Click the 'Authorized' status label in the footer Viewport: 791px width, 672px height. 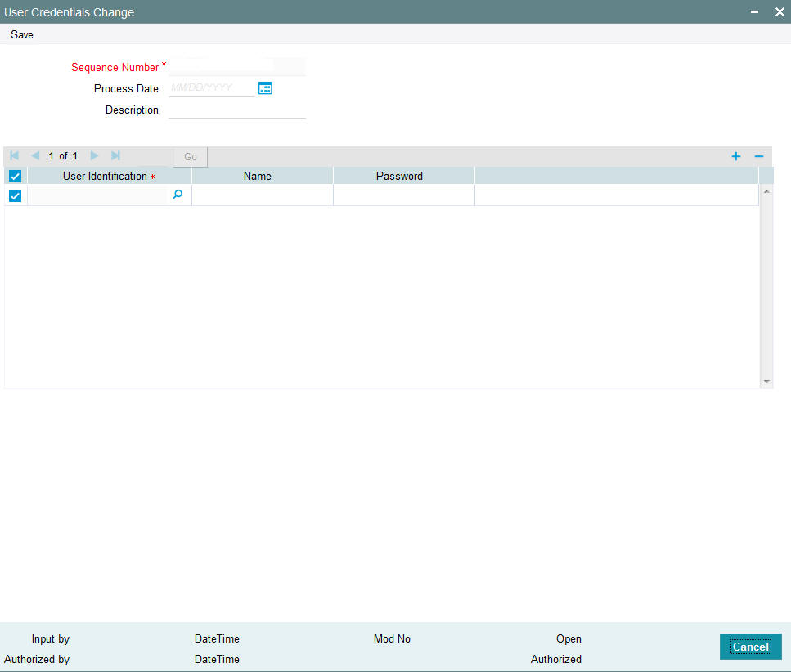click(x=556, y=659)
